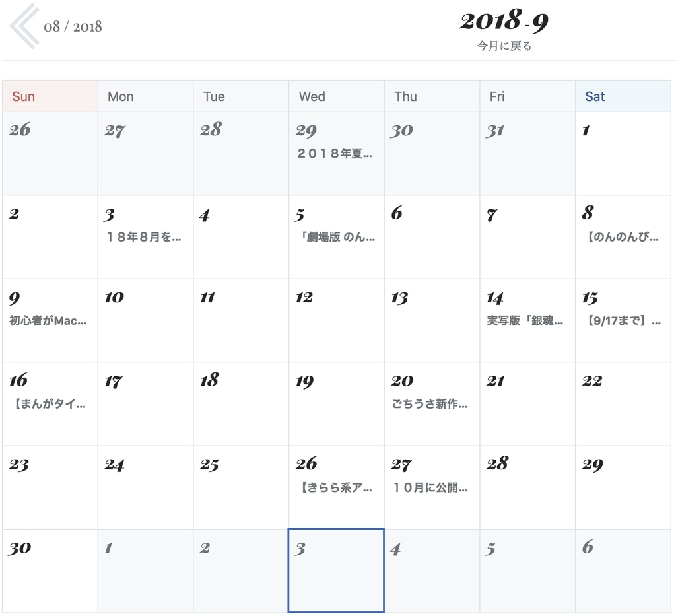Open the 実写版「銀魂 entry on September 14

[526, 321]
